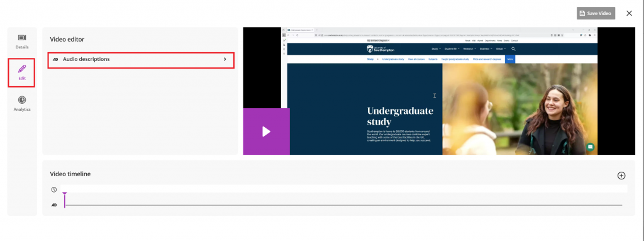Viewport: 644px width, 241px height.
Task: Select the Edit pencil tab
Action: tap(22, 72)
